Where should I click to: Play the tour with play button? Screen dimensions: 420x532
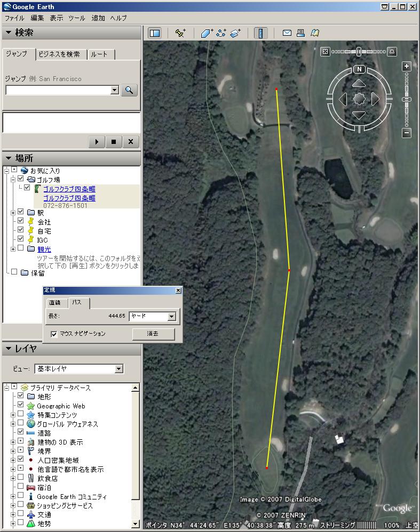click(x=97, y=142)
